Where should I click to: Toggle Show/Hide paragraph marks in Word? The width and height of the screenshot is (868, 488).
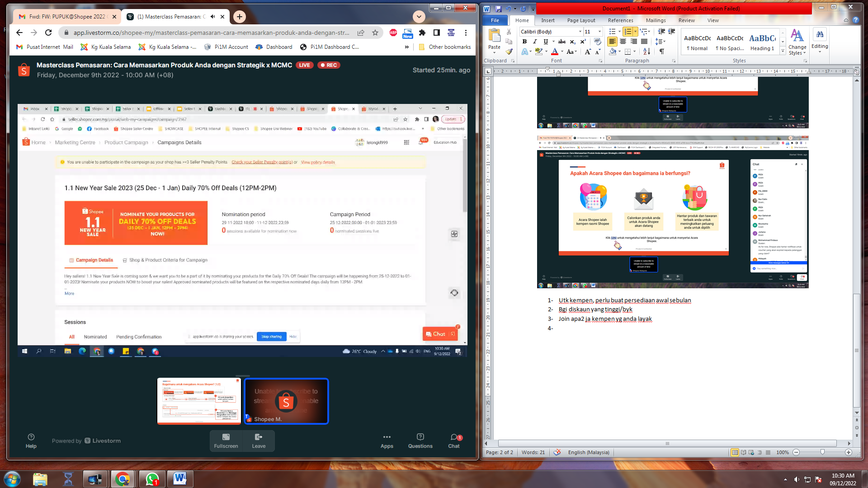(x=662, y=52)
